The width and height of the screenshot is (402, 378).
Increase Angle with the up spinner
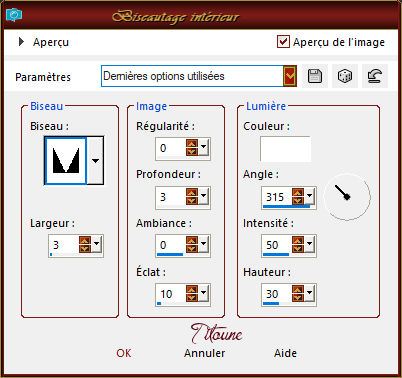(x=298, y=193)
